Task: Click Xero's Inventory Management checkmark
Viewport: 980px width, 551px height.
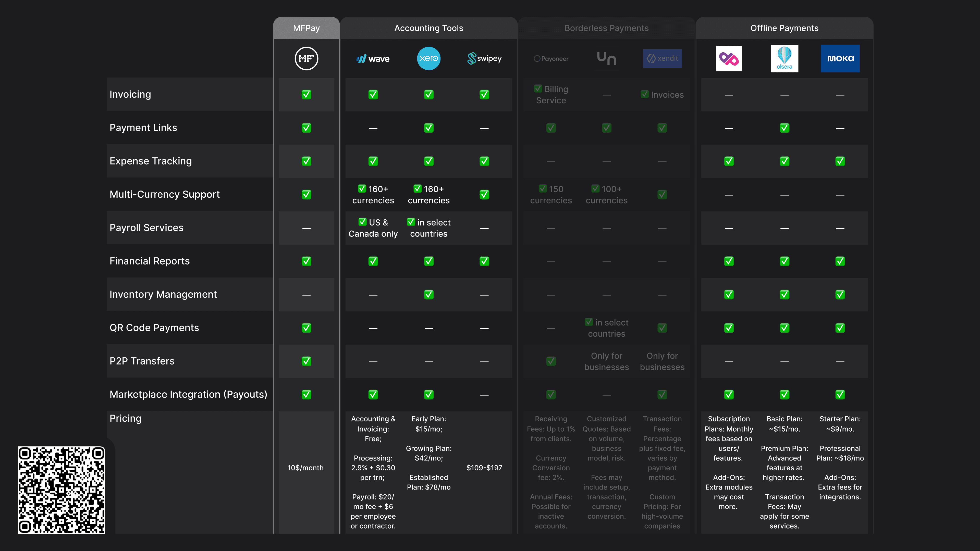Action: tap(428, 295)
